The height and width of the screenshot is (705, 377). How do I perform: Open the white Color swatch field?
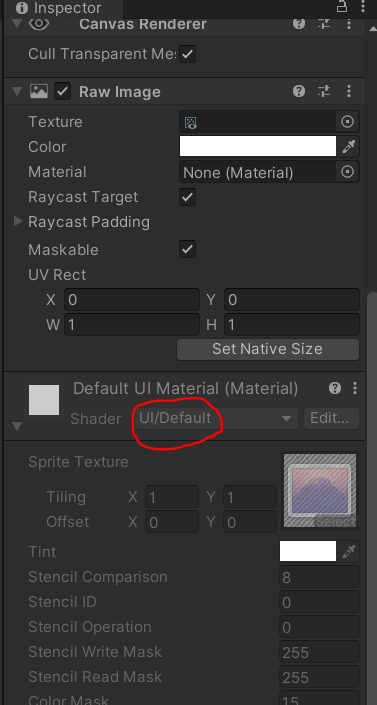coord(258,147)
